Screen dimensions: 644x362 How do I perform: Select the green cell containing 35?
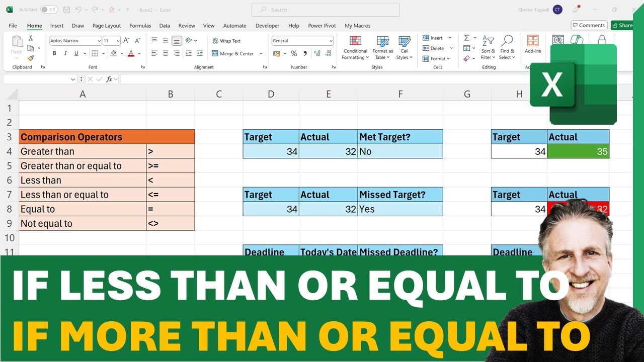tap(578, 151)
